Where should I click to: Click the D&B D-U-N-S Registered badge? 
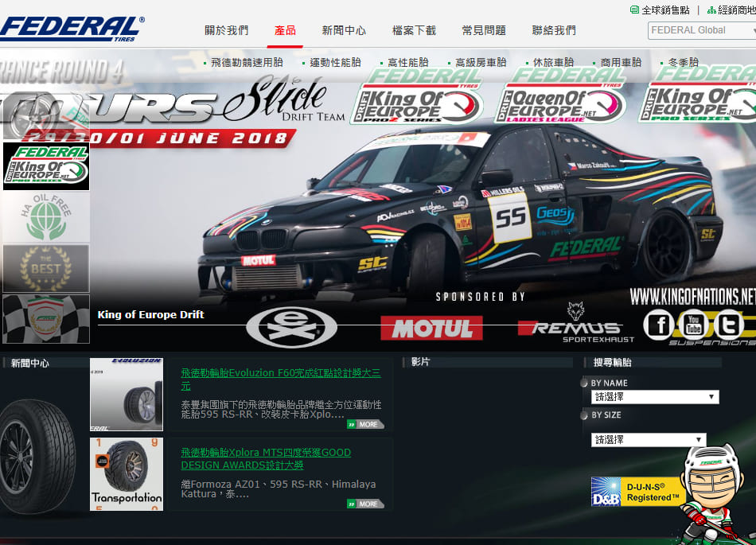pyautogui.click(x=637, y=491)
